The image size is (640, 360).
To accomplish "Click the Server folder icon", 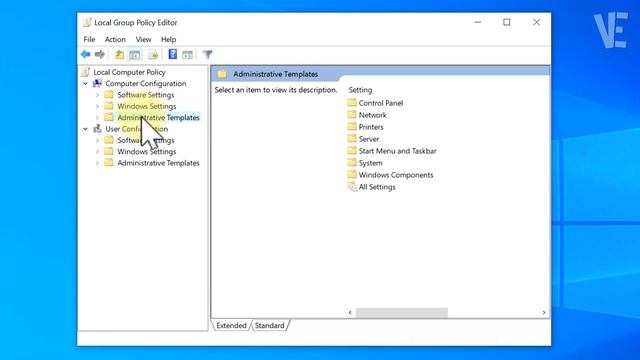I will 352,138.
